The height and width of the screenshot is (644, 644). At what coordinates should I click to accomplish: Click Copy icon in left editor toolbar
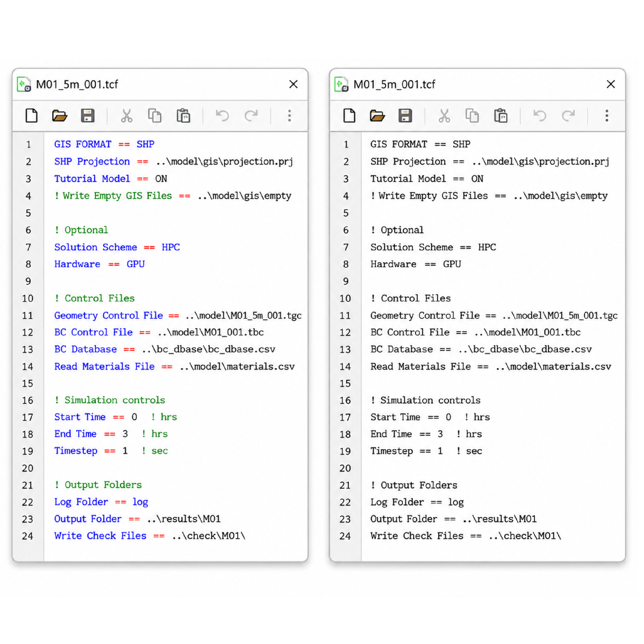(155, 116)
